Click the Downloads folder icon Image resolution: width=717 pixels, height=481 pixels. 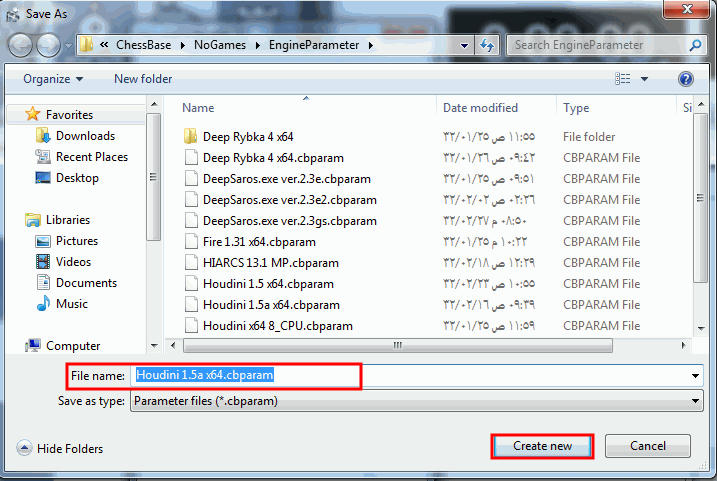tap(43, 136)
